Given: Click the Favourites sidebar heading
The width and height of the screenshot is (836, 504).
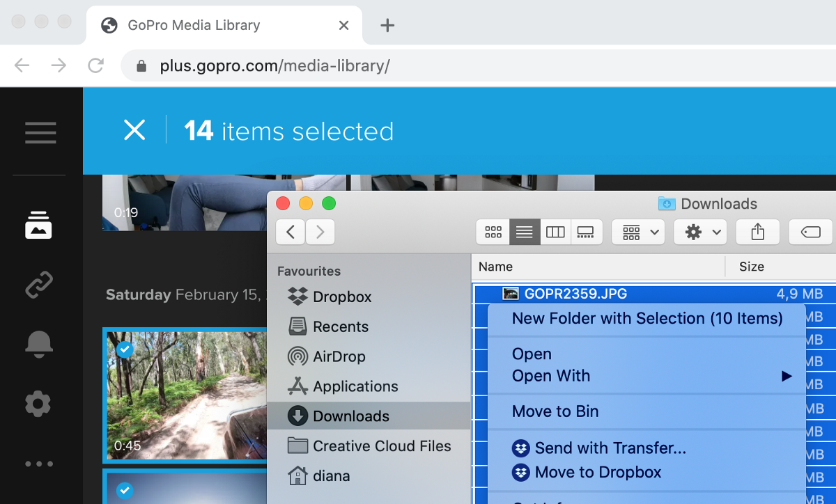Looking at the screenshot, I should (309, 271).
